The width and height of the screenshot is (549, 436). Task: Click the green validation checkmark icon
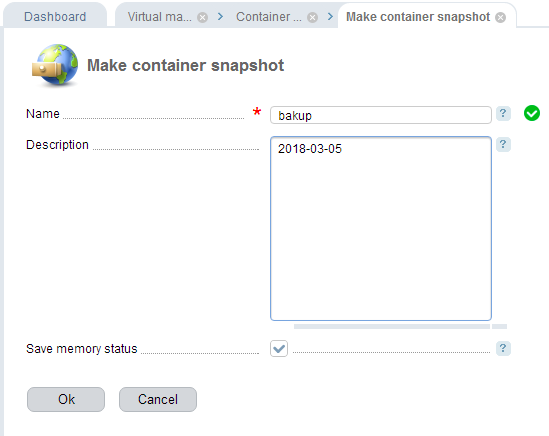[x=531, y=113]
